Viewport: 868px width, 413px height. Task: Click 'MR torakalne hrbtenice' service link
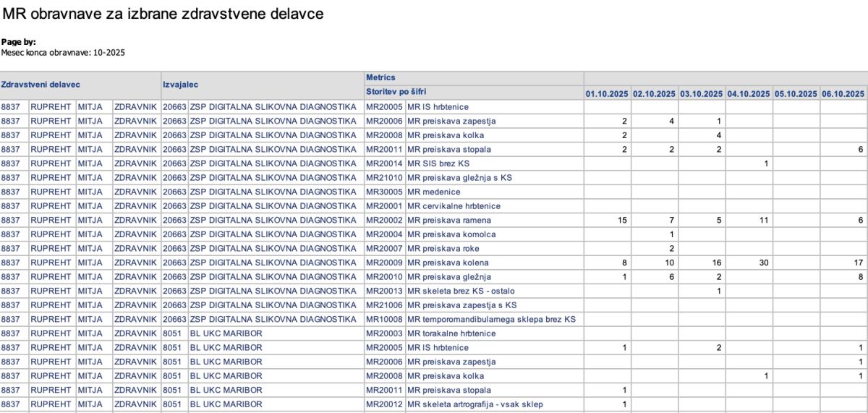click(451, 333)
